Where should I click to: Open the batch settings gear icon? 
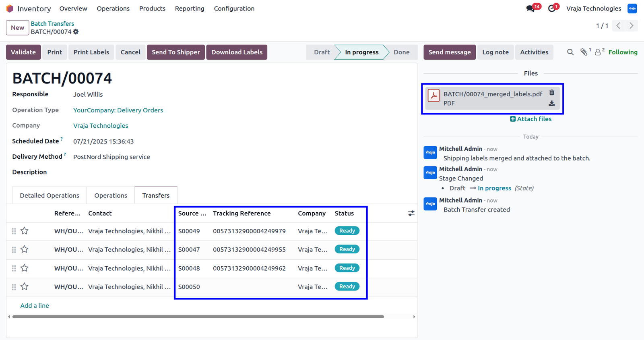(x=76, y=32)
